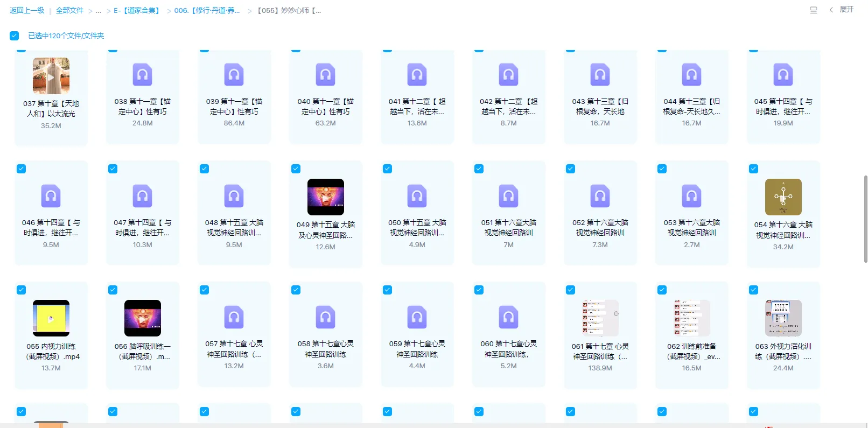Open video thumbnail 037 第十章【天地人和】

pos(51,76)
